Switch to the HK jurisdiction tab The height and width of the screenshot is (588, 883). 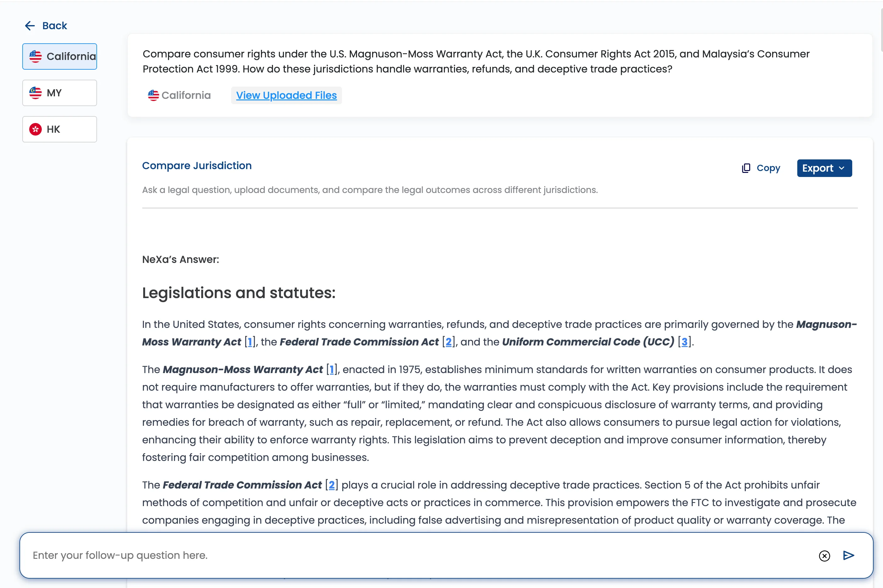(x=59, y=129)
